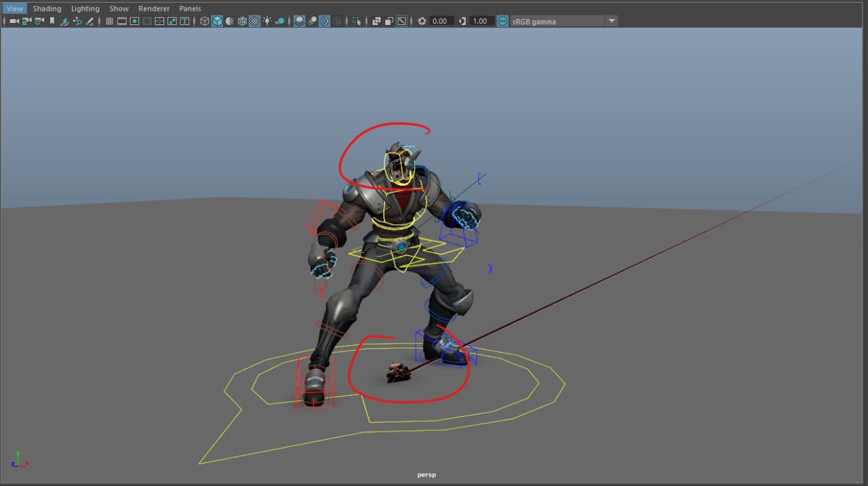868x486 pixels.
Task: Toggle the Gate Mask icon
Action: coord(147,21)
